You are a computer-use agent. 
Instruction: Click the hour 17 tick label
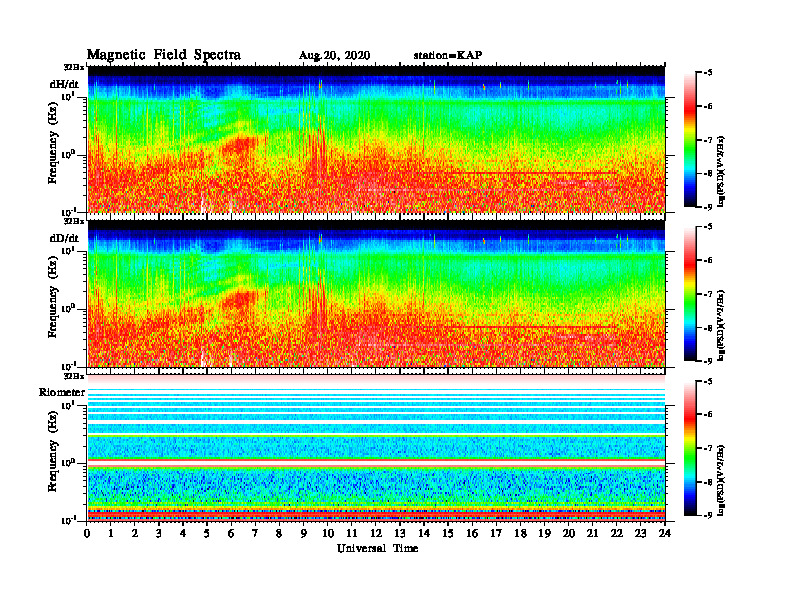pyautogui.click(x=496, y=533)
